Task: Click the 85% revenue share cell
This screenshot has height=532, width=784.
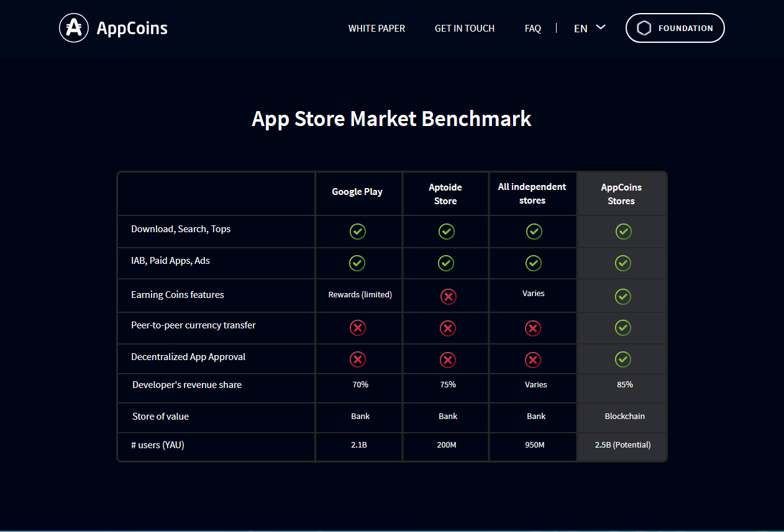Action: click(x=625, y=385)
